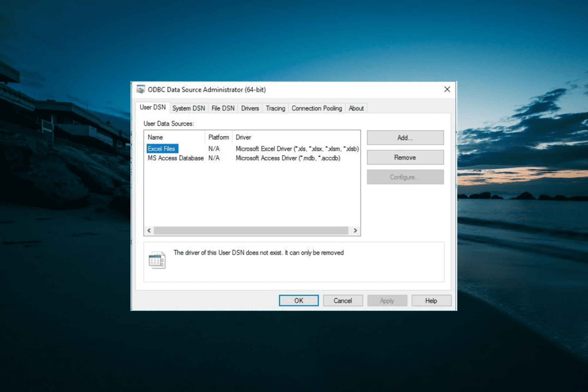The width and height of the screenshot is (588, 392).
Task: Open the File DSN tab
Action: pyautogui.click(x=223, y=108)
